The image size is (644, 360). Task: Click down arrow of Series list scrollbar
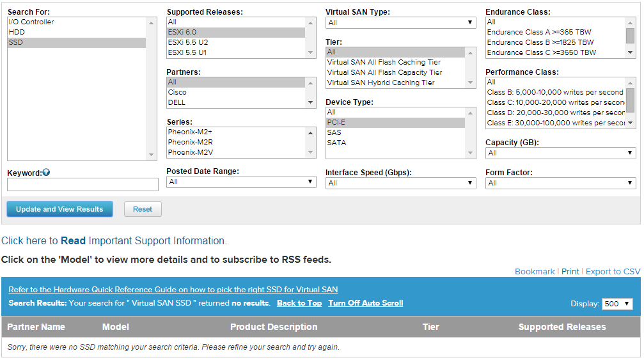[x=311, y=153]
